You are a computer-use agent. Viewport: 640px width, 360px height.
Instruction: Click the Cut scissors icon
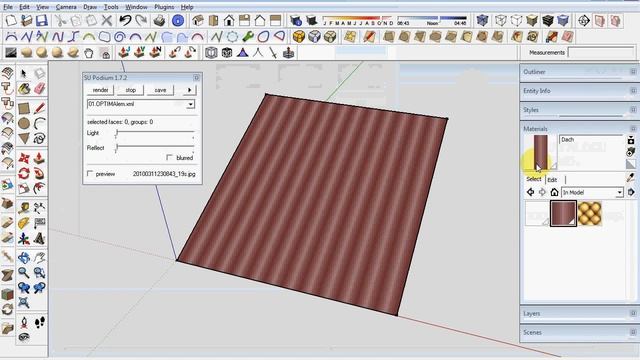[x=60, y=20]
